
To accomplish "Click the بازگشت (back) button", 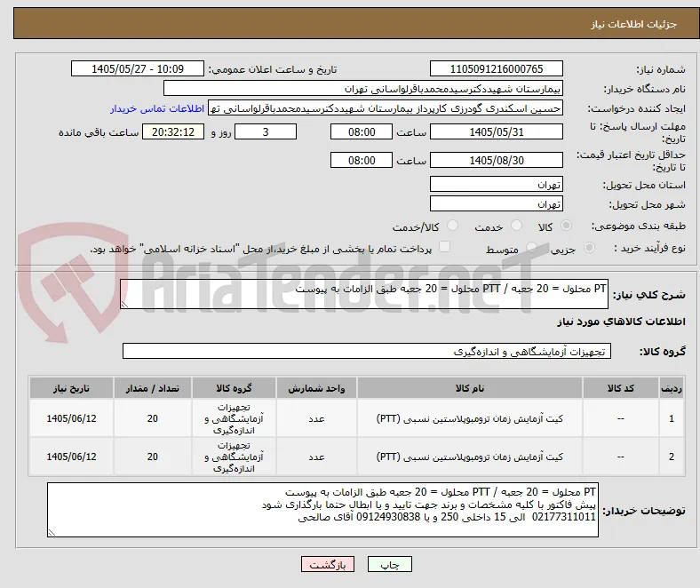I will (x=328, y=564).
